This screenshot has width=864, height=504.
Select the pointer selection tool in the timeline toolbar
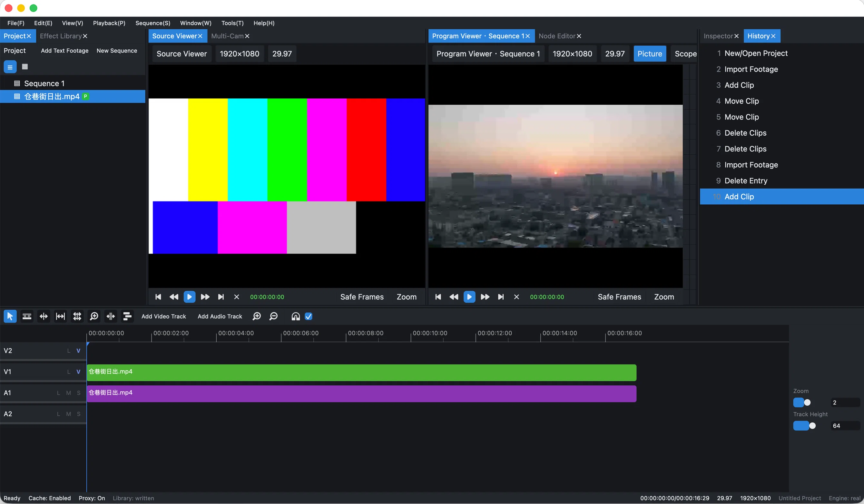(x=10, y=316)
